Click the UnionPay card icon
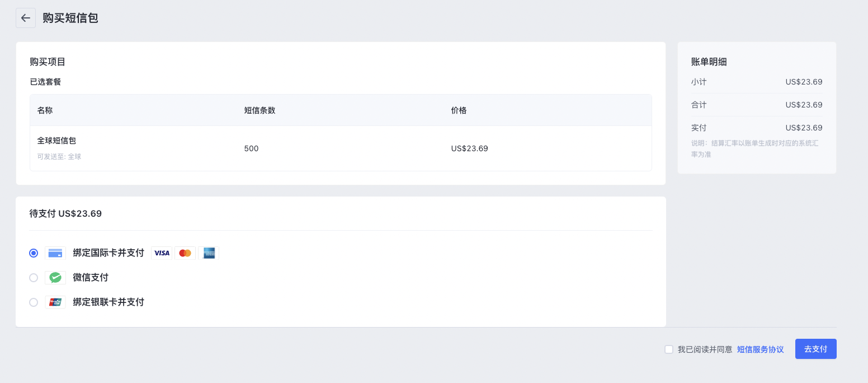 55,302
